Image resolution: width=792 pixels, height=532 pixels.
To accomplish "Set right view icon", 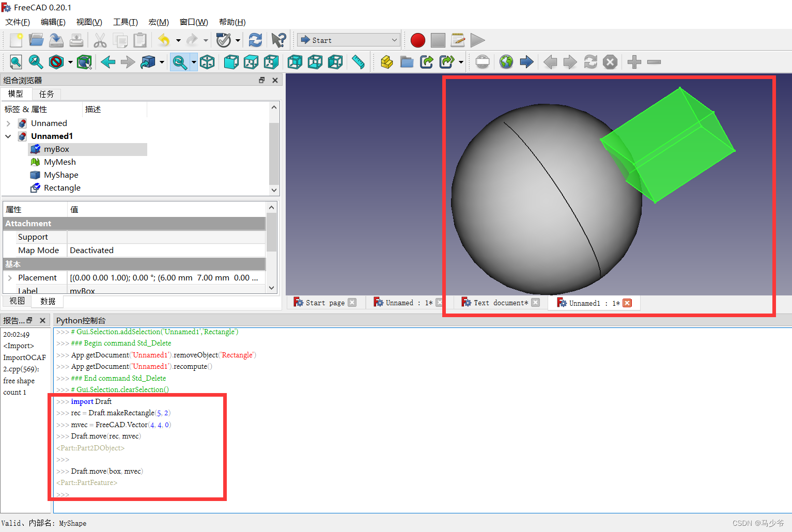I will pyautogui.click(x=271, y=62).
